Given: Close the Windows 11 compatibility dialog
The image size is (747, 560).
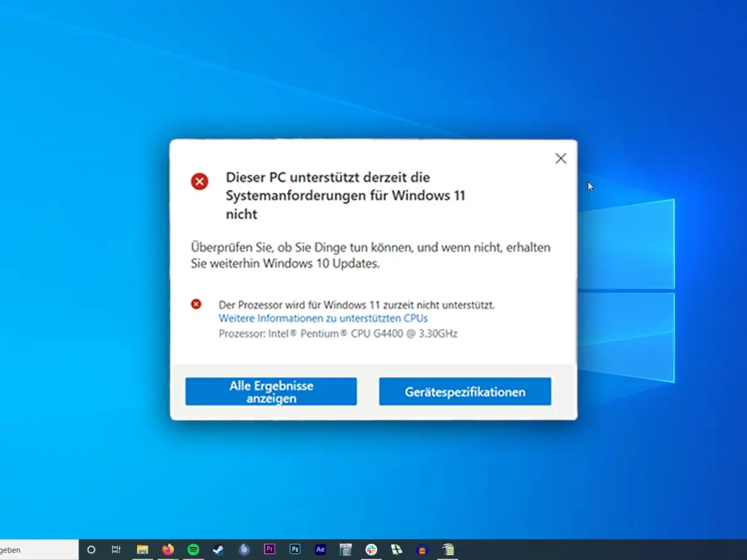Looking at the screenshot, I should (561, 159).
